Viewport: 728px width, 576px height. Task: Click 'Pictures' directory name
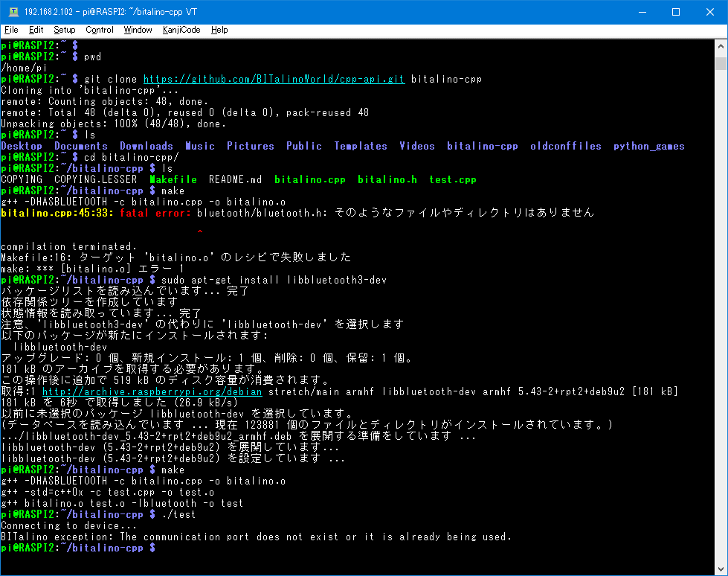point(251,146)
